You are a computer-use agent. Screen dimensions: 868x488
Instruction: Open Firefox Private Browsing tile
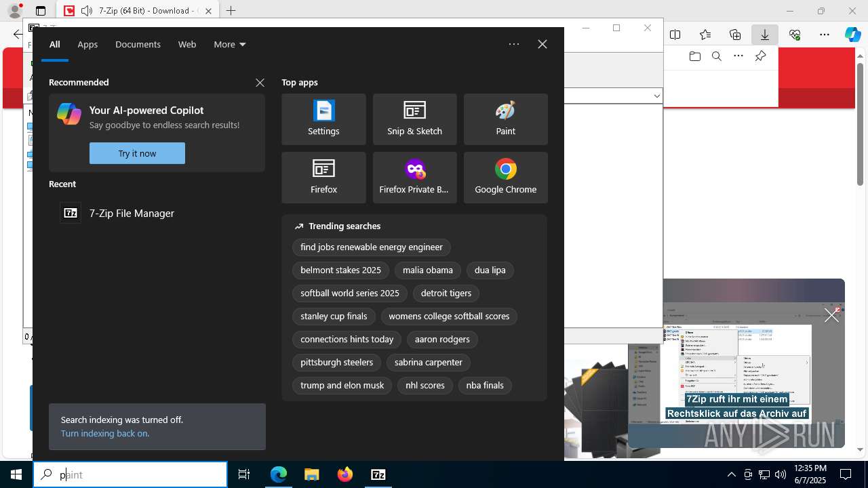click(414, 178)
